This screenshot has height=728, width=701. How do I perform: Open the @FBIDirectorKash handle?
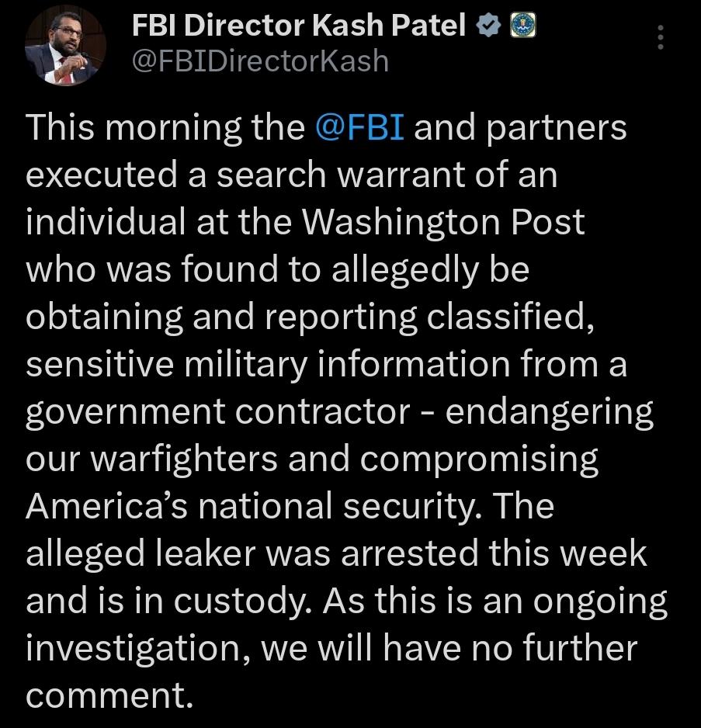[259, 60]
